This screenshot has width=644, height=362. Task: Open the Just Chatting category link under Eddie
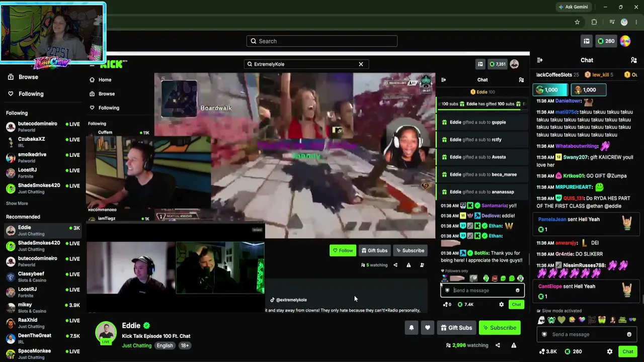point(136,345)
